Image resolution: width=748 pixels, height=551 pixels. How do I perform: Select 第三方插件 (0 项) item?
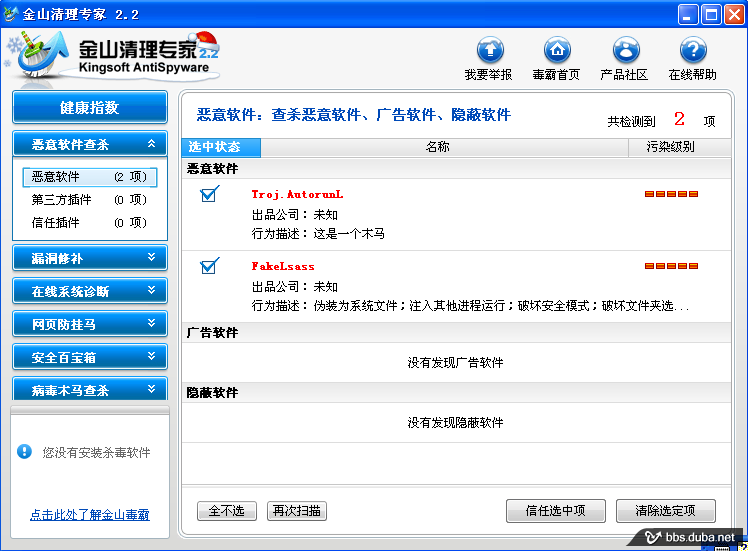click(x=90, y=199)
